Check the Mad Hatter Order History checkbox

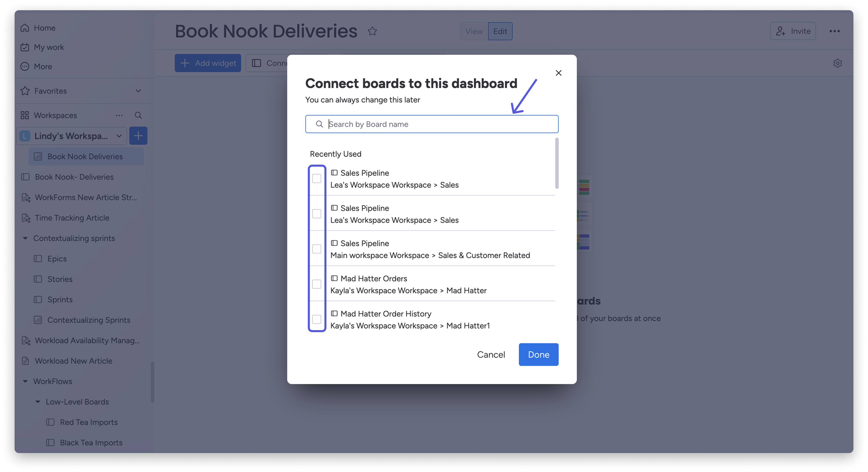coord(317,319)
